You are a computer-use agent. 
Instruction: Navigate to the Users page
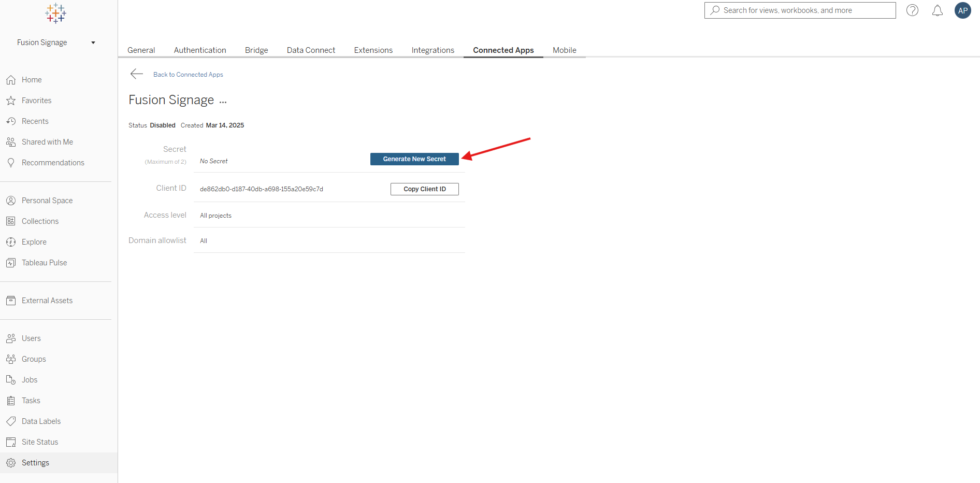[31, 338]
